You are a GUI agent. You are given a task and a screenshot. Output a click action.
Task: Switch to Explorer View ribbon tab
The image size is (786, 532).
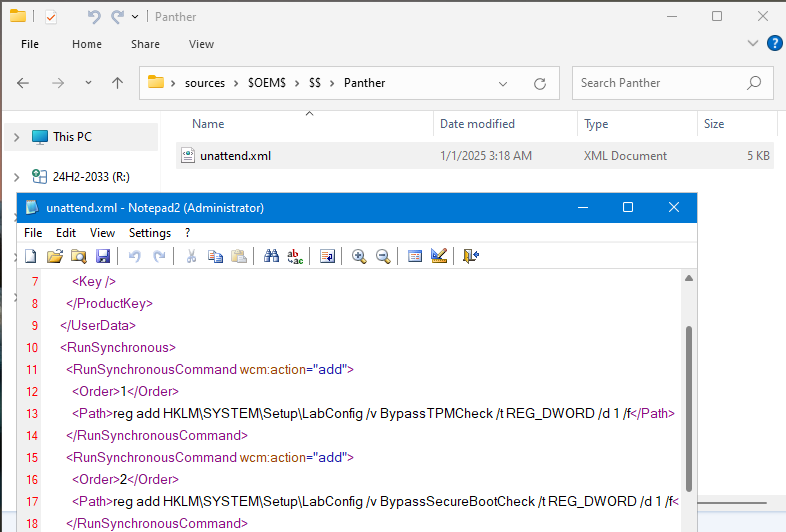coord(202,44)
